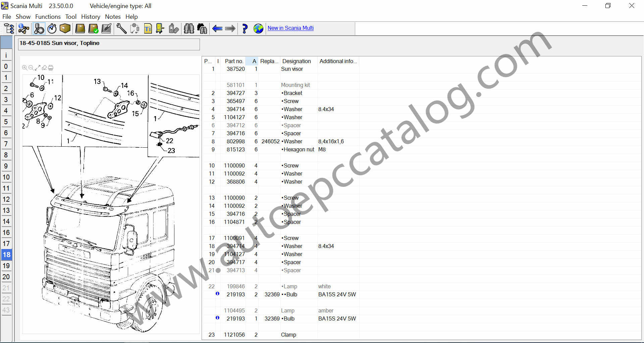Open the yellow Ti document icon
The image size is (644, 343).
coord(148,29)
